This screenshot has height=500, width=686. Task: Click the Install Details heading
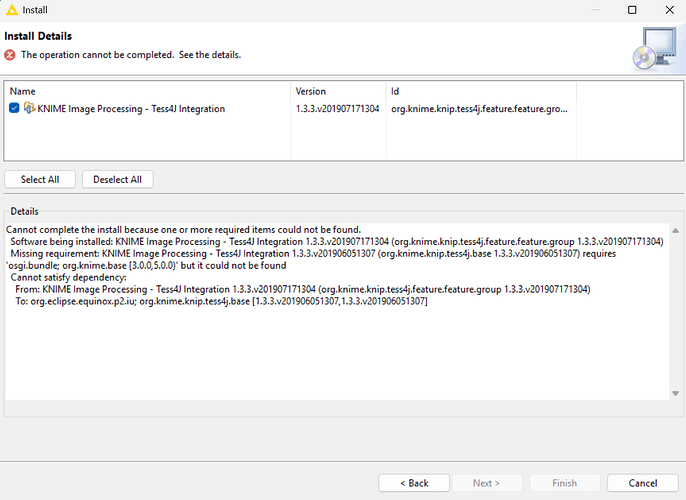coord(38,36)
